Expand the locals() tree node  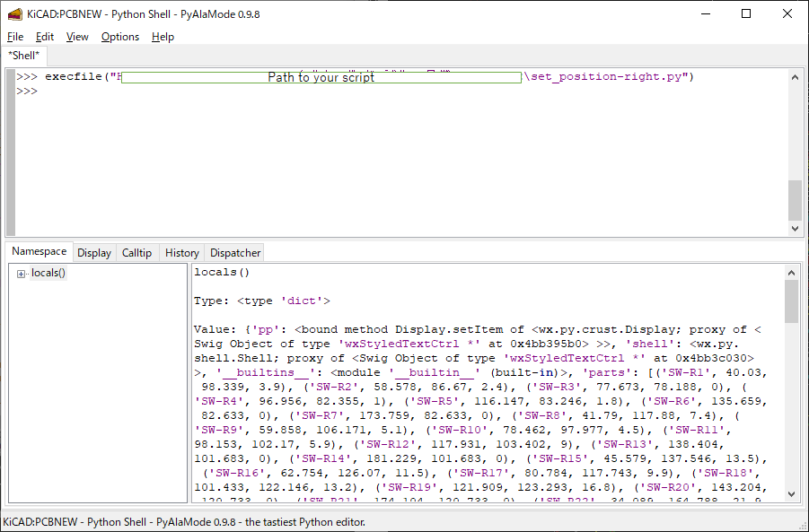(x=21, y=274)
